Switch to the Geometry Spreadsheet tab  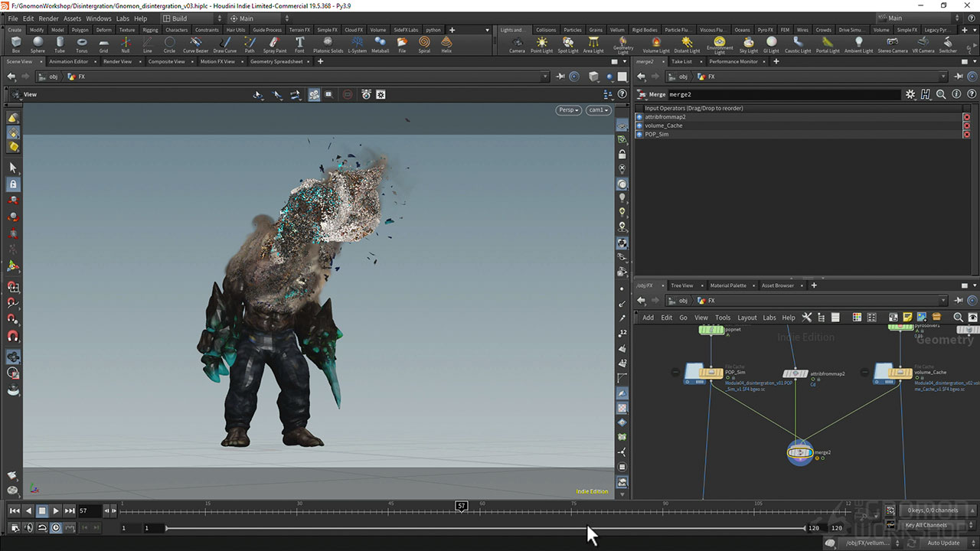click(277, 61)
